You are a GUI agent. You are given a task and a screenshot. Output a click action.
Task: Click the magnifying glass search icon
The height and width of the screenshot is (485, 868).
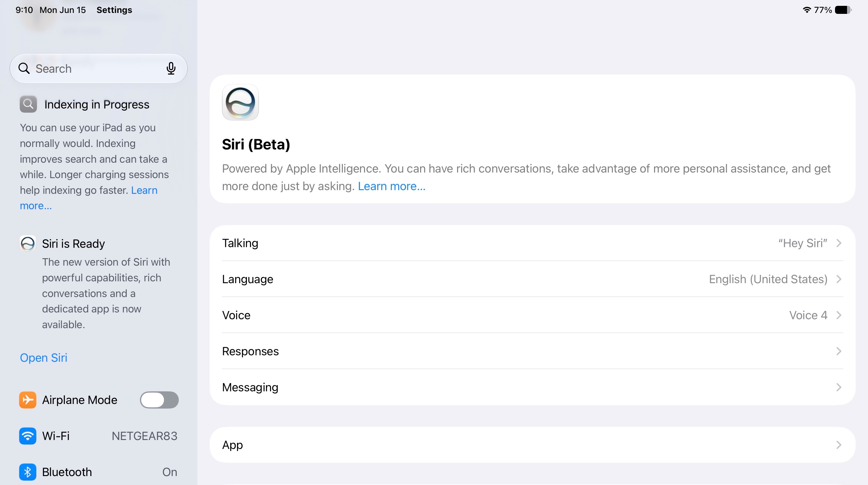24,68
